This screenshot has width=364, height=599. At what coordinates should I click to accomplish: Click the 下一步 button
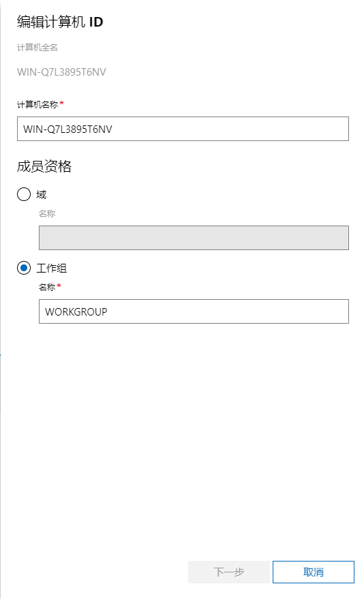[x=229, y=572]
